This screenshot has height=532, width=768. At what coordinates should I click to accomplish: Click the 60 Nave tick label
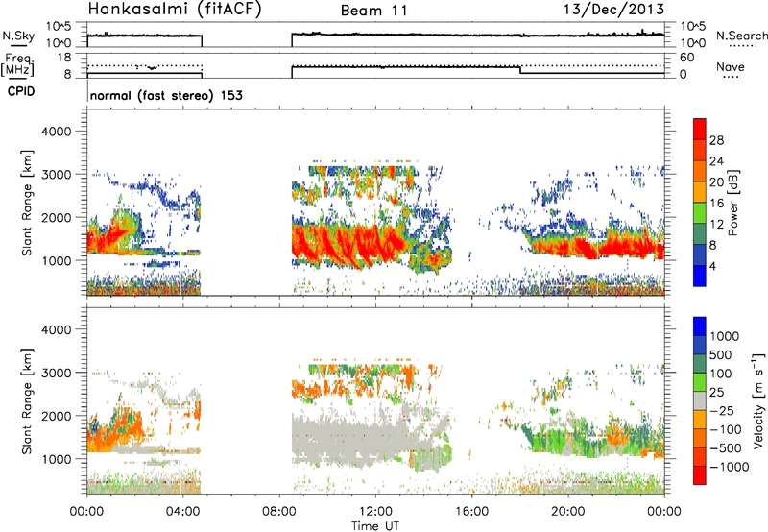coord(686,58)
